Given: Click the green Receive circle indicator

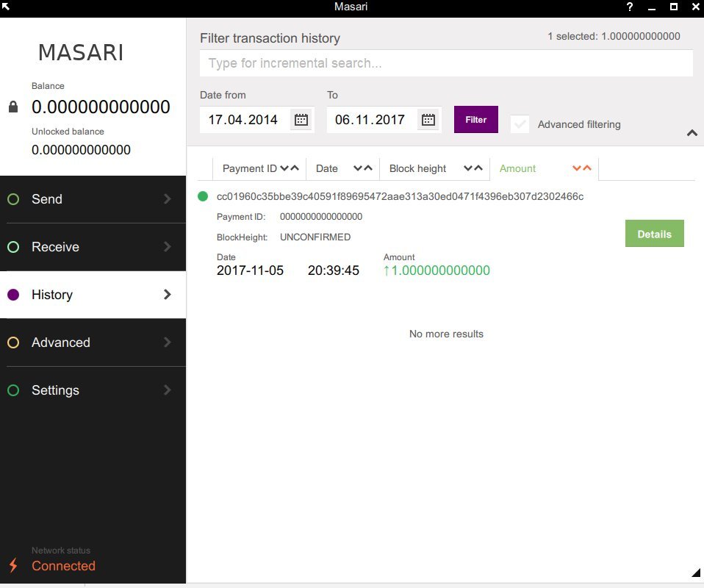Looking at the screenshot, I should [13, 247].
